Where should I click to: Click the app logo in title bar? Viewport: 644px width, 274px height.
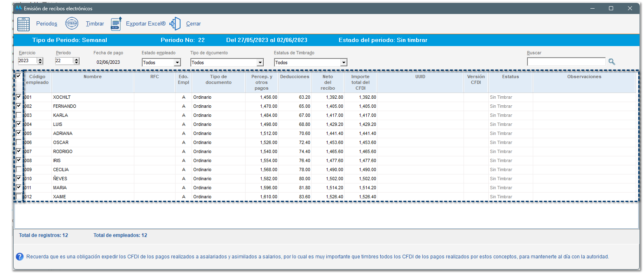(19, 8)
